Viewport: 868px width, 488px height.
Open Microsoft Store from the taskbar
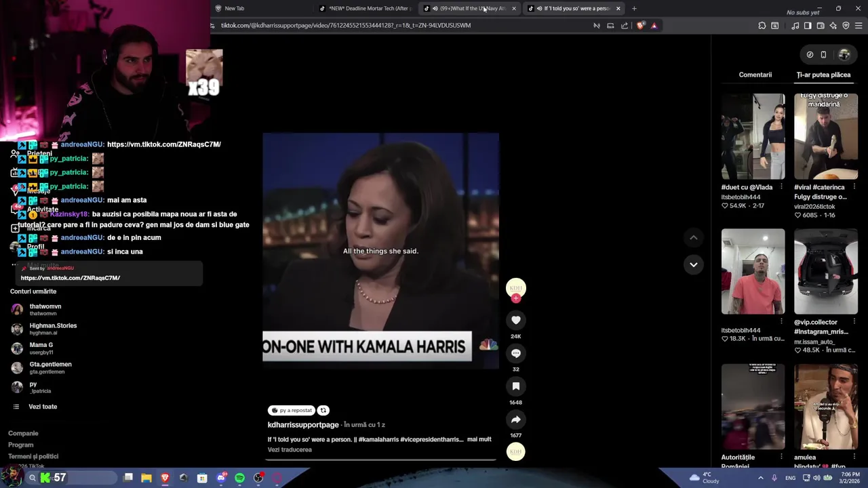coord(202,478)
